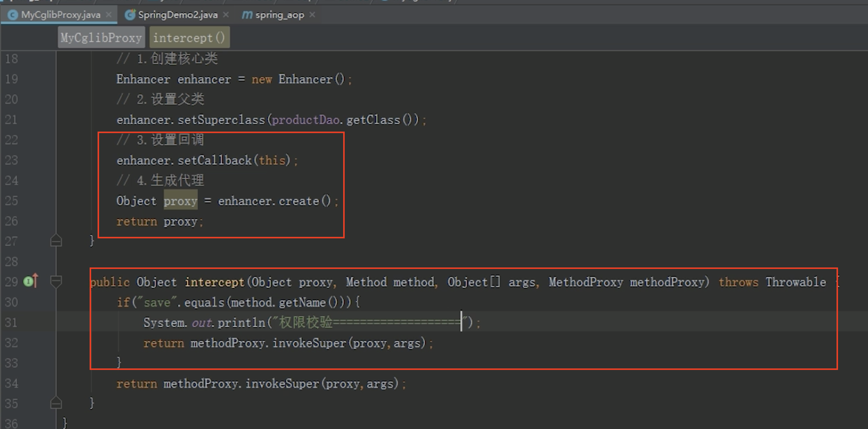Click the MyCglibProxy breadcrumb

point(101,37)
